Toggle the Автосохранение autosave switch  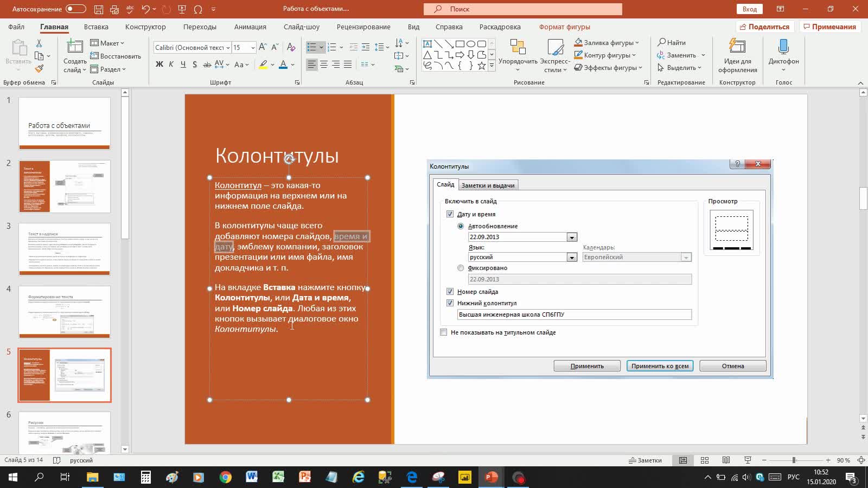76,9
